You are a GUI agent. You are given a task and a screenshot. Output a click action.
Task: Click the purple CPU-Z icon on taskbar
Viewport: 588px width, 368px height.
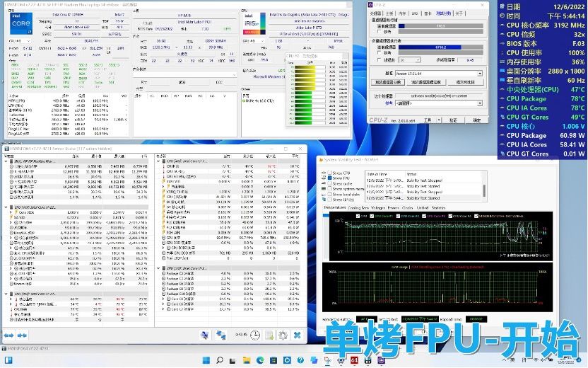pos(381,360)
